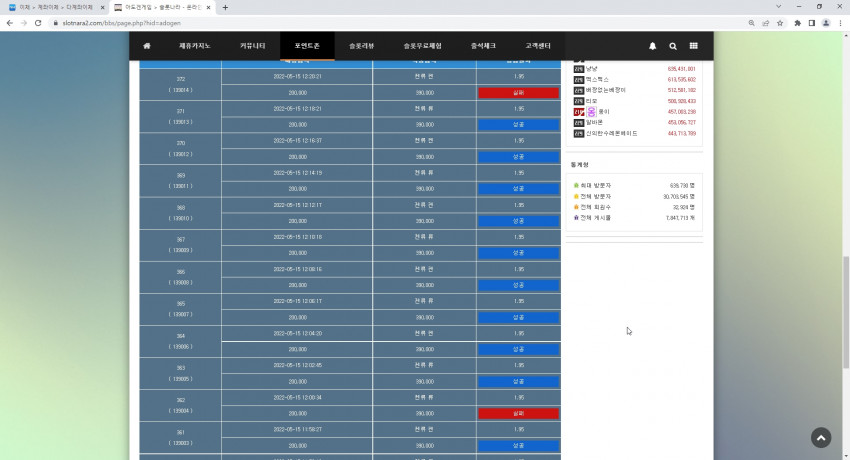The image size is (850, 460).
Task: Click ranking user 리모
Action: pos(591,101)
